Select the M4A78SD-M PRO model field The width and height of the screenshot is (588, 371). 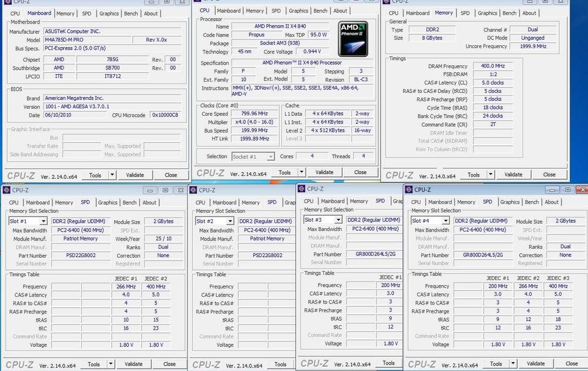(x=88, y=40)
